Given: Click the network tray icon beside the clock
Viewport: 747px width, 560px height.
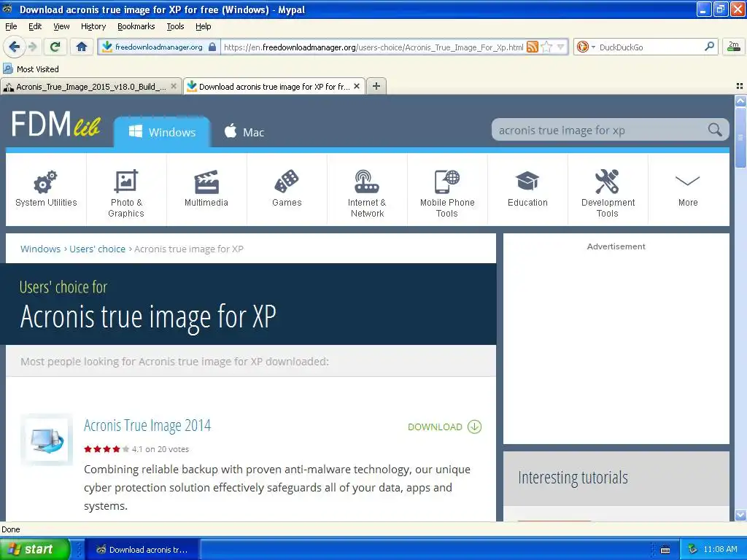Looking at the screenshot, I should [693, 550].
